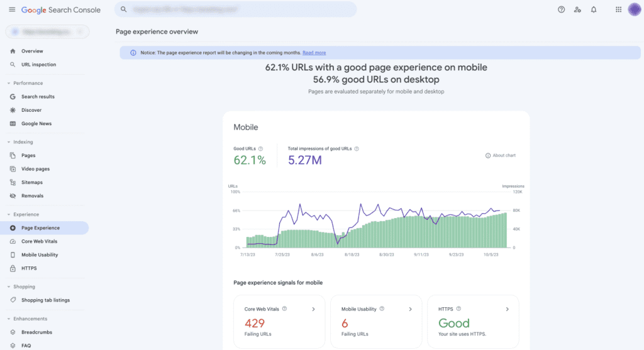Click the account profile avatar
The height and width of the screenshot is (350, 644).
[x=634, y=9]
